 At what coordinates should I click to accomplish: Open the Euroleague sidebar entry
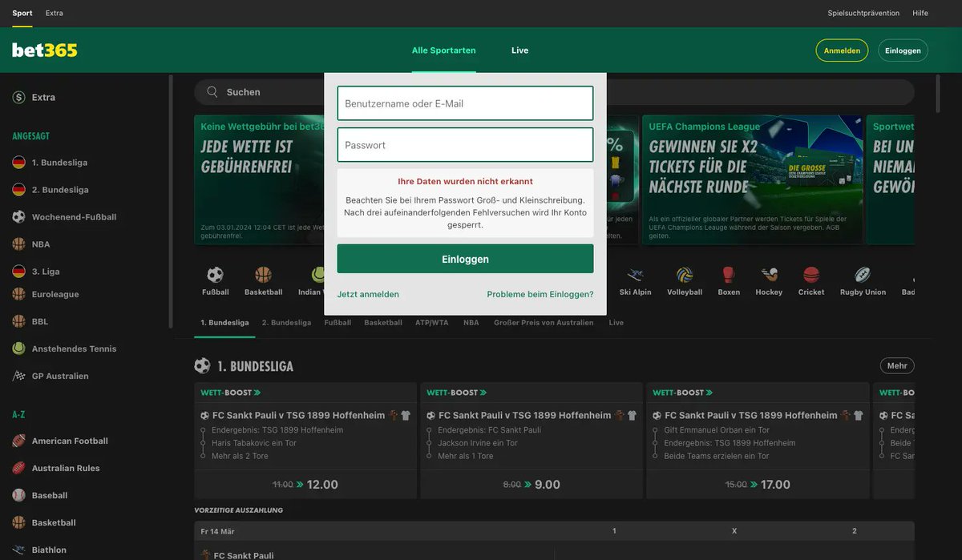(x=55, y=294)
